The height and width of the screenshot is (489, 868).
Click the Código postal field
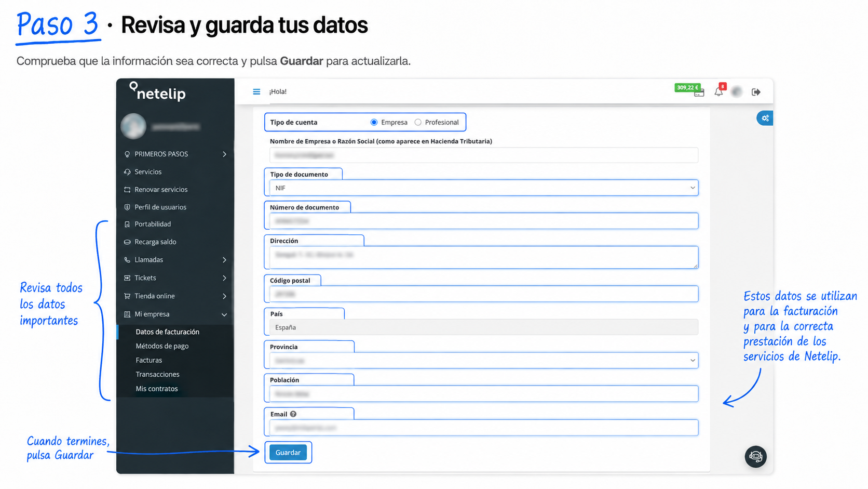pyautogui.click(x=483, y=294)
